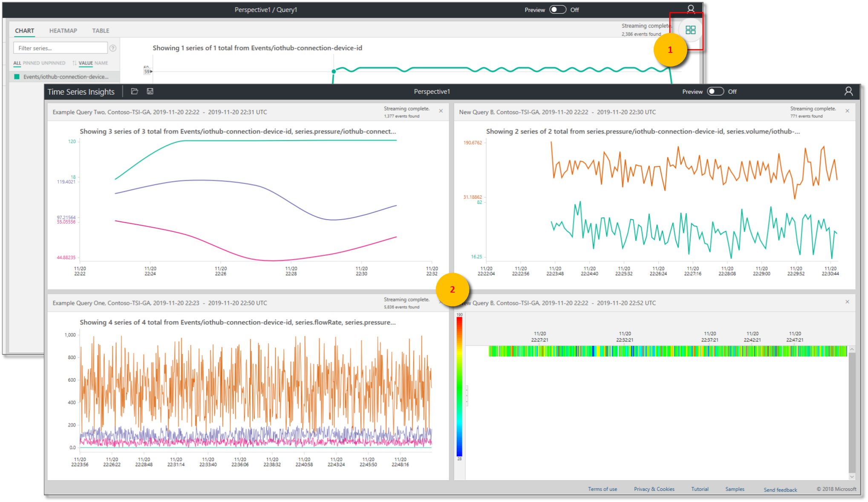
Task: Toggle Preview switch in Perspective1 header
Action: [715, 92]
